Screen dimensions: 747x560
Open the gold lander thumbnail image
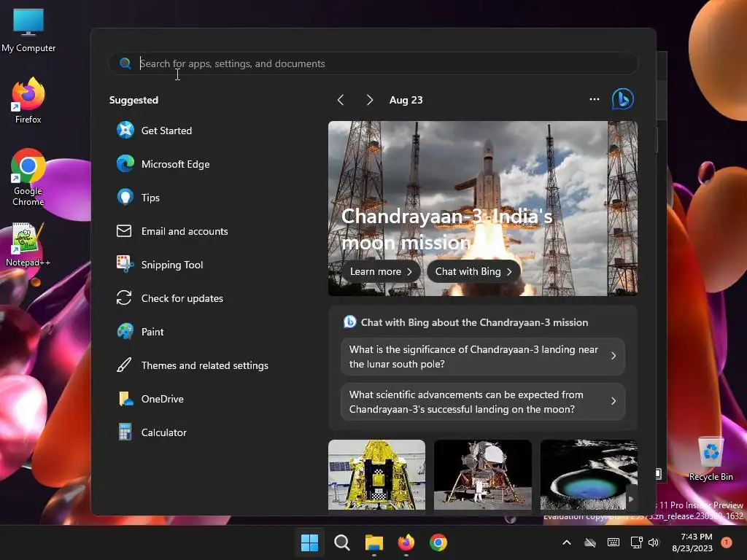click(x=377, y=475)
